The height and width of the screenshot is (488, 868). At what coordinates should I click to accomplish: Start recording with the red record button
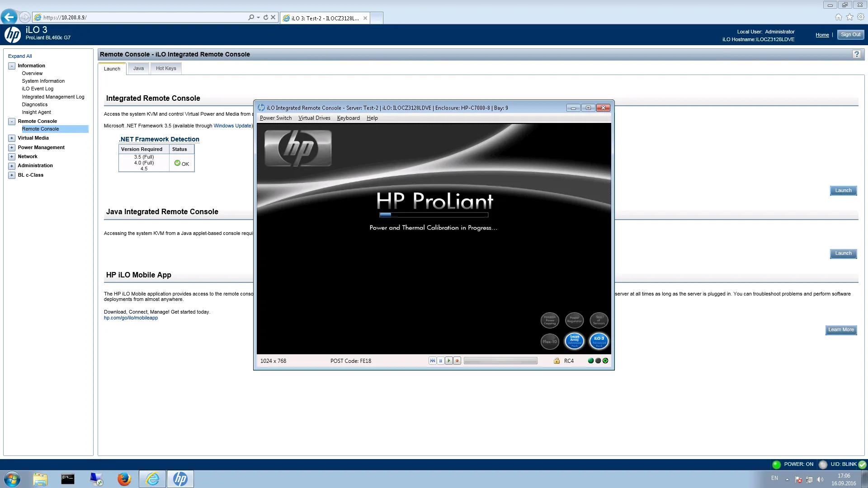coord(457,361)
